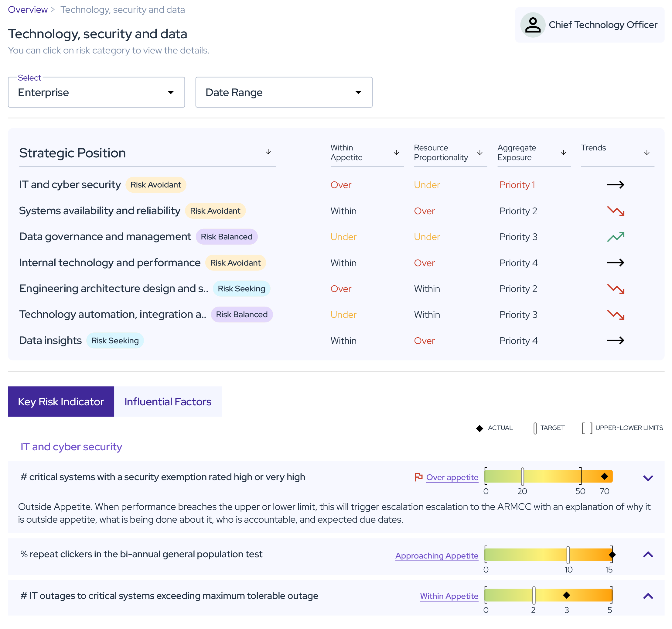Screen dimensions: 672x629
Task: Sort the Within Appetite column
Action: point(396,153)
